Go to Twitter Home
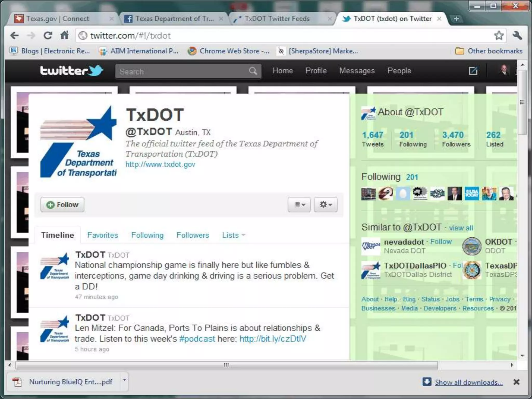Viewport: 532px width, 399px height. pos(283,71)
